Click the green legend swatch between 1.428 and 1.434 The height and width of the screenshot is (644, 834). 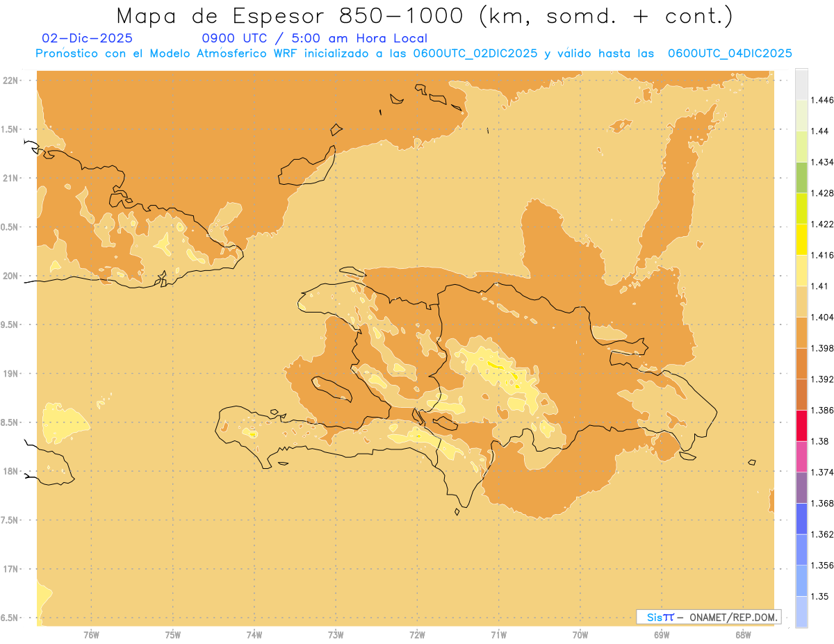801,178
